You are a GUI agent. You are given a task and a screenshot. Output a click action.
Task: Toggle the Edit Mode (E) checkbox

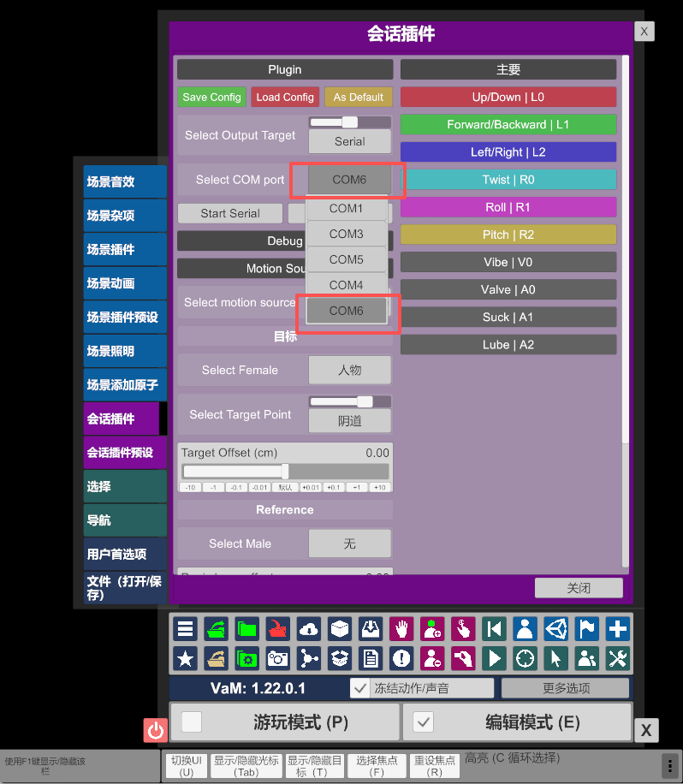(423, 722)
